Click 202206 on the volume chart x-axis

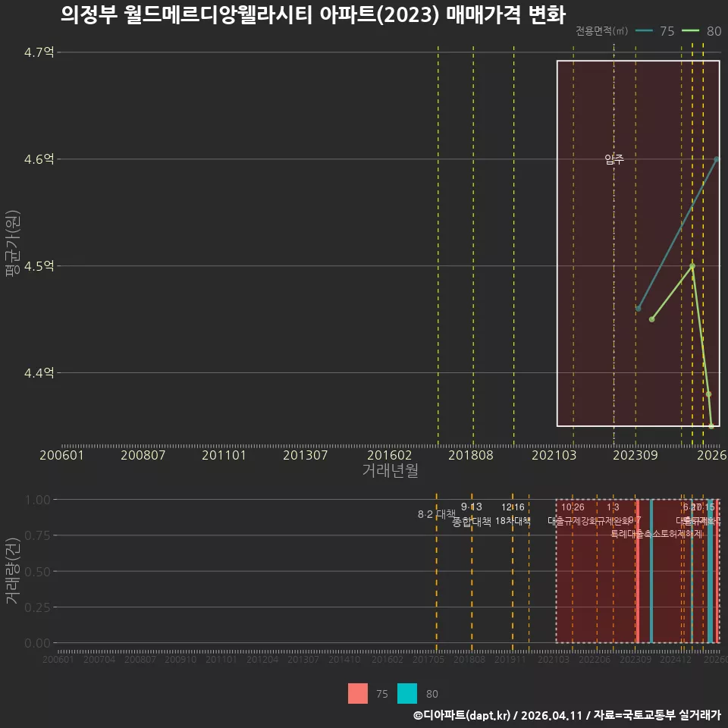tap(595, 659)
